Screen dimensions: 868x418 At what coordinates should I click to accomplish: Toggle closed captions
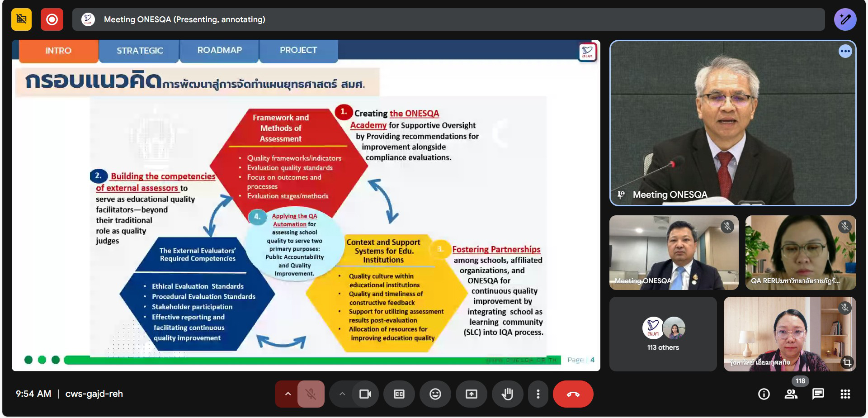pyautogui.click(x=399, y=394)
